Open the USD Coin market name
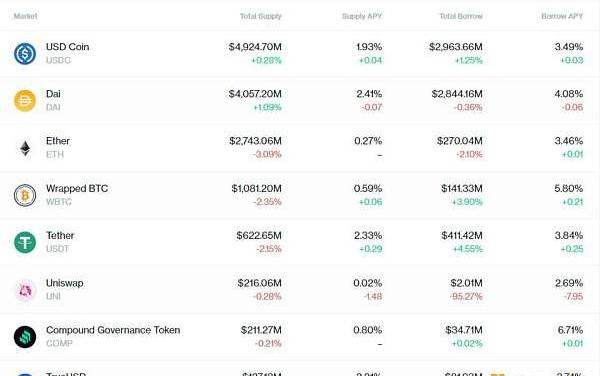The height and width of the screenshot is (376, 600). [x=67, y=47]
